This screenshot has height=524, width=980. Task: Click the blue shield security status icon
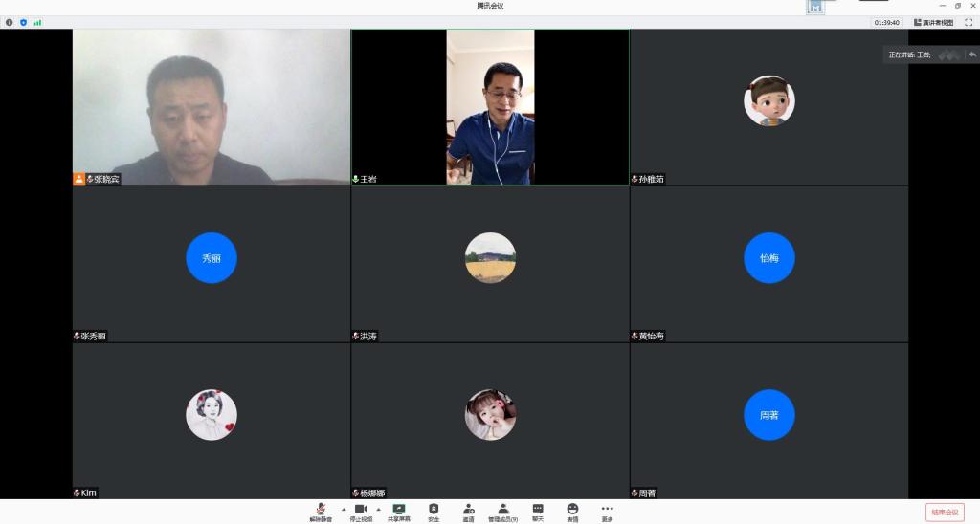(x=23, y=22)
